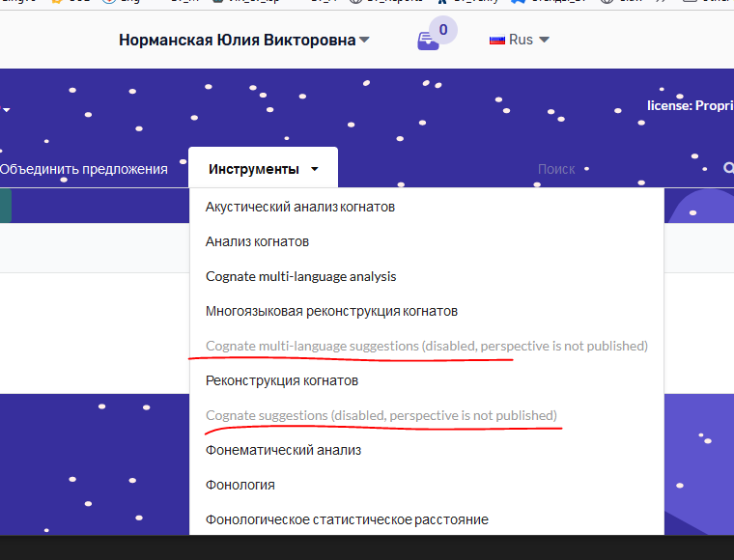This screenshot has height=560, width=734.
Task: Choose Реконструкция когнатов
Action: click(282, 380)
